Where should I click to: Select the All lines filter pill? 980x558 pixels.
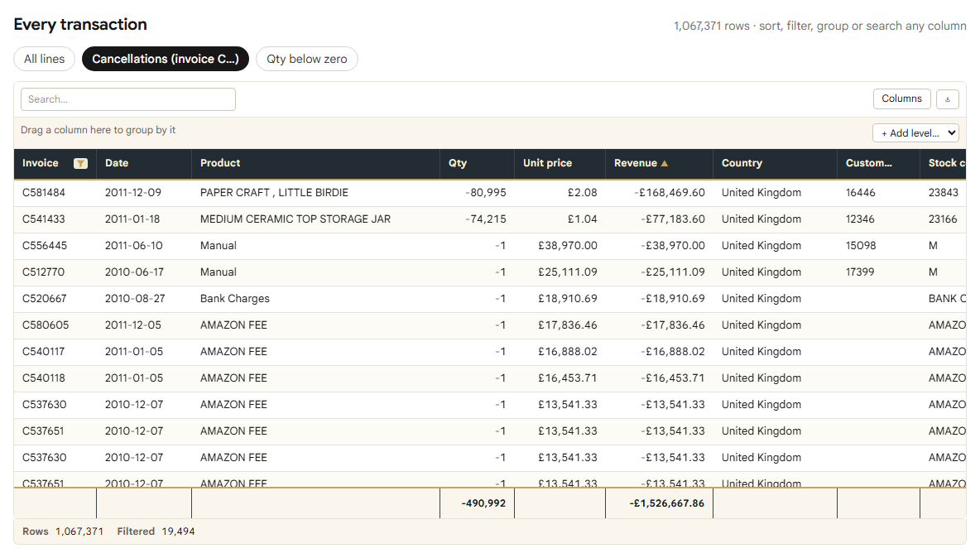[45, 59]
